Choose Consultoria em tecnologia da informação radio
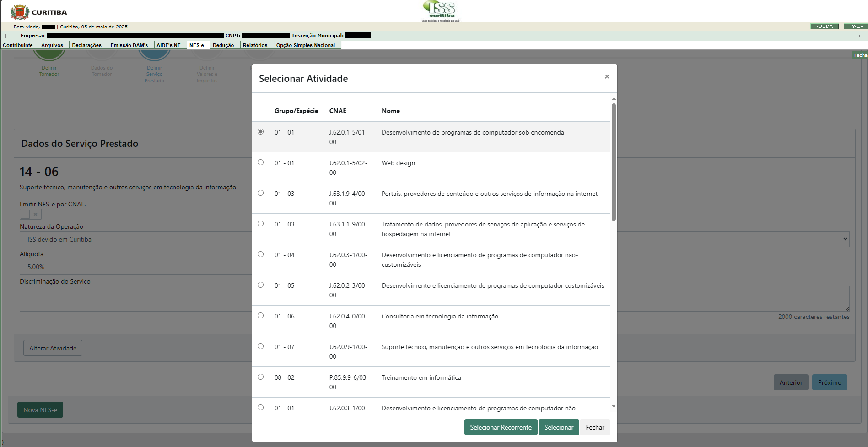 (261, 316)
